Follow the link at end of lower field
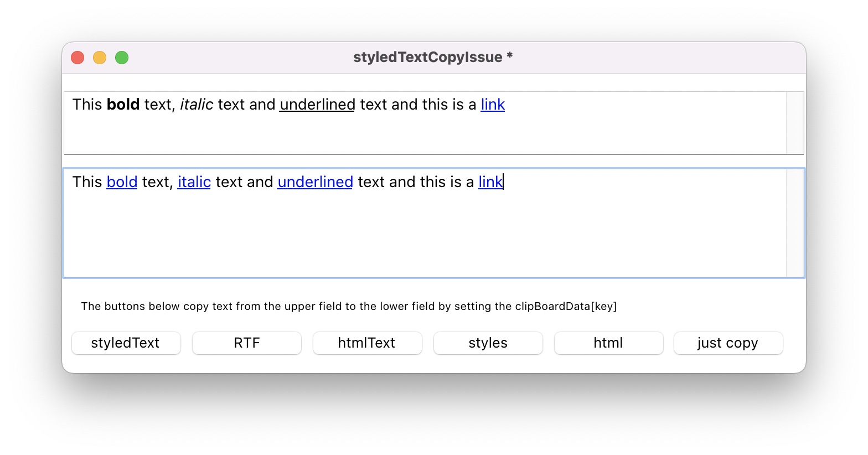 click(490, 182)
